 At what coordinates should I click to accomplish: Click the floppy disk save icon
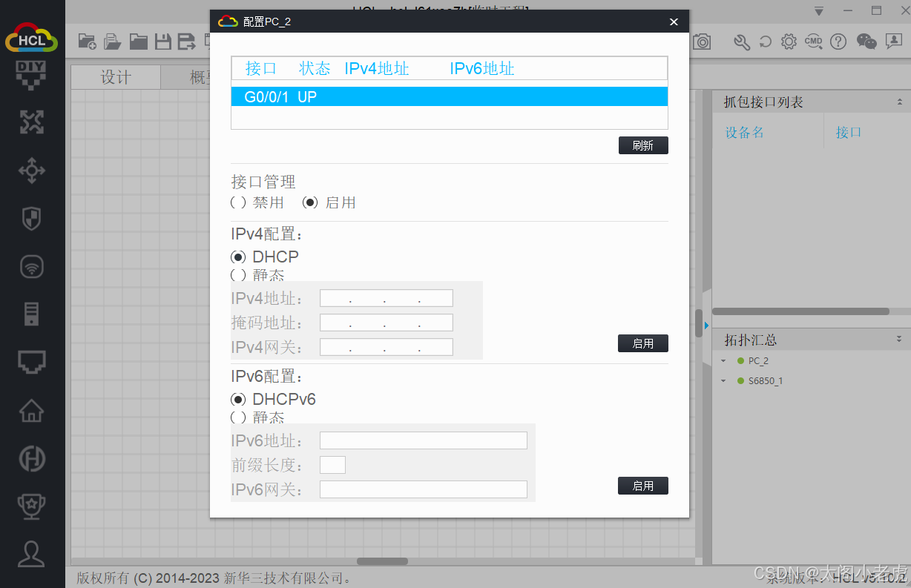163,42
